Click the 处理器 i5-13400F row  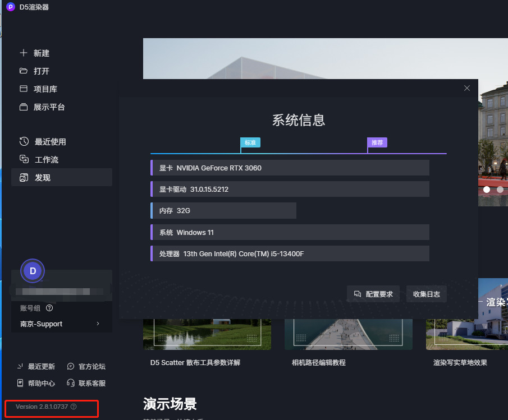pyautogui.click(x=290, y=253)
